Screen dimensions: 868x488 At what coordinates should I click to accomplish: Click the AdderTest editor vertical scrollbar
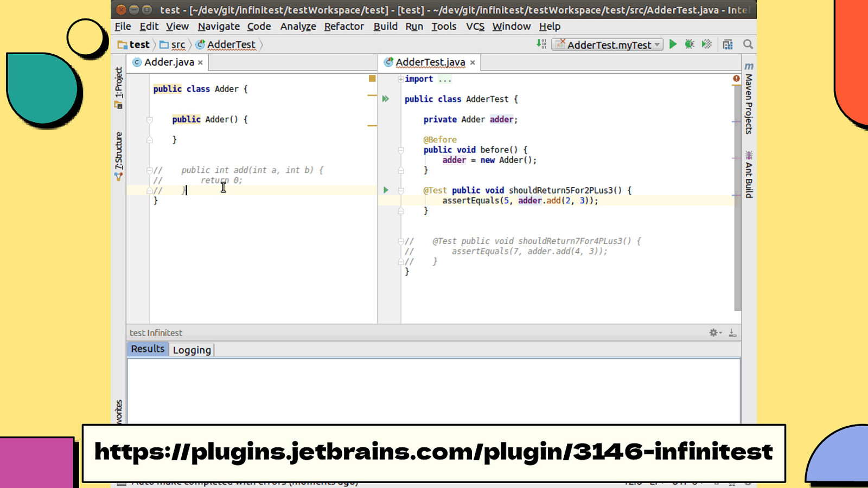[737, 198]
